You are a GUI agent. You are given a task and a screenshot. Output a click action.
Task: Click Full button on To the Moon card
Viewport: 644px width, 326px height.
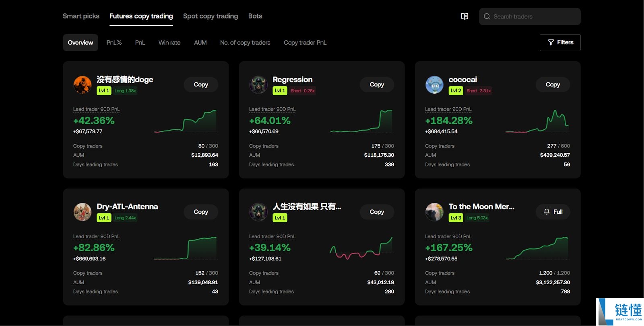coord(553,212)
